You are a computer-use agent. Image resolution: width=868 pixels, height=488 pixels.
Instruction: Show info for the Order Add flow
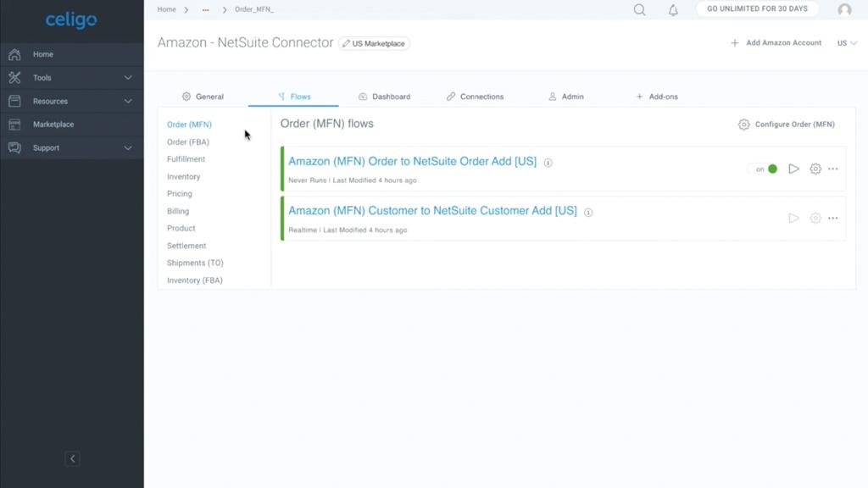click(x=548, y=163)
